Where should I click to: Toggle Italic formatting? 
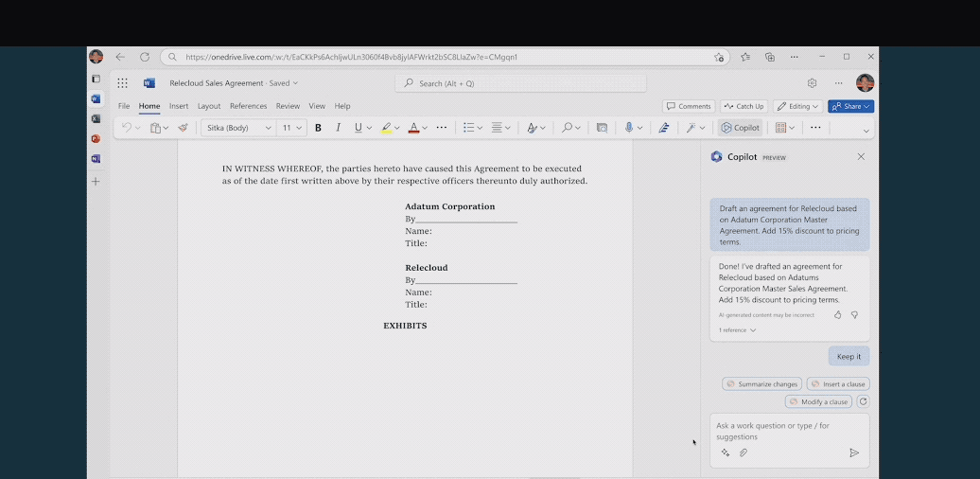[337, 128]
